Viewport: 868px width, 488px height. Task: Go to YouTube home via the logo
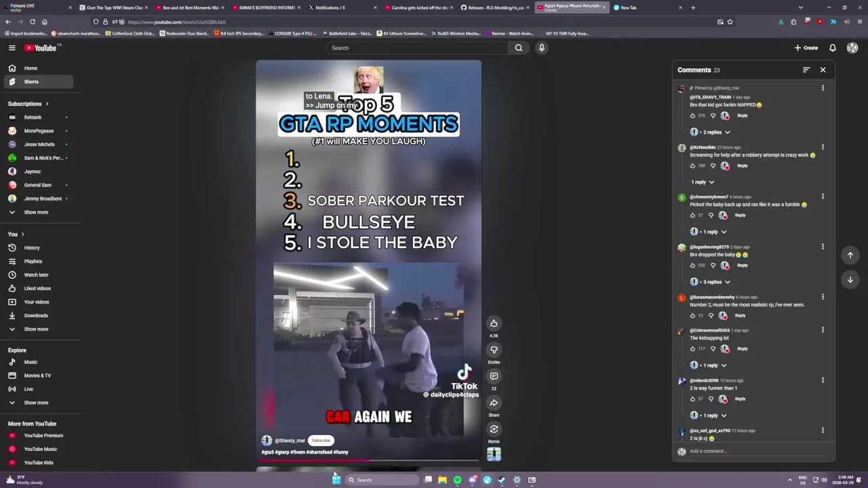(41, 47)
